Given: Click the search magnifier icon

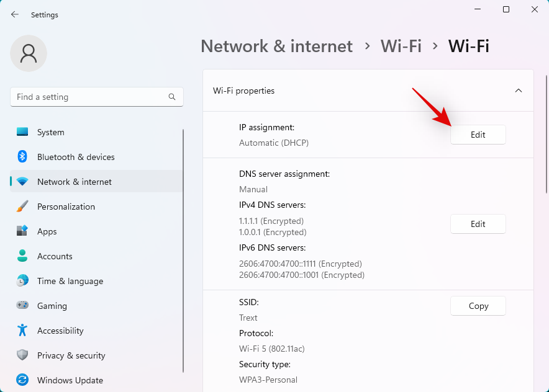Looking at the screenshot, I should click(x=171, y=97).
